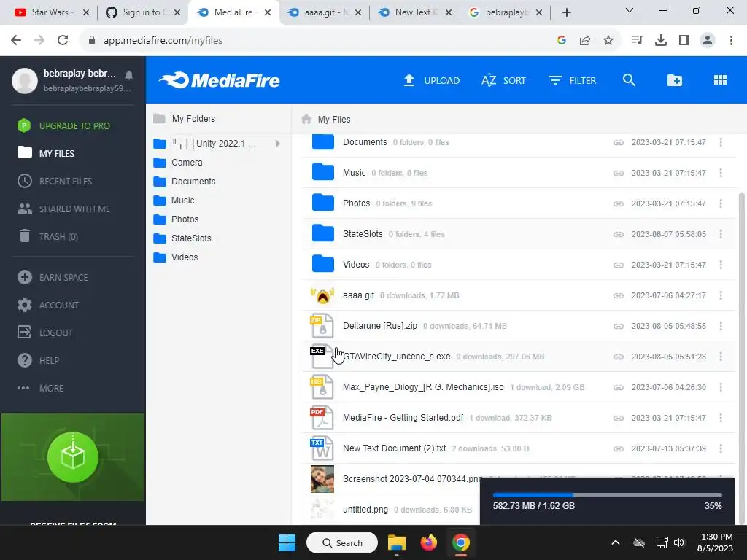Copy share link for Max_Payne_Dilogy iso
The width and height of the screenshot is (747, 560).
click(x=619, y=388)
